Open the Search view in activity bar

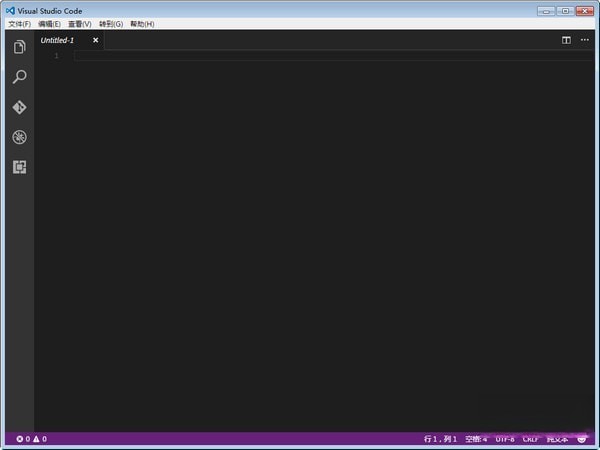20,77
